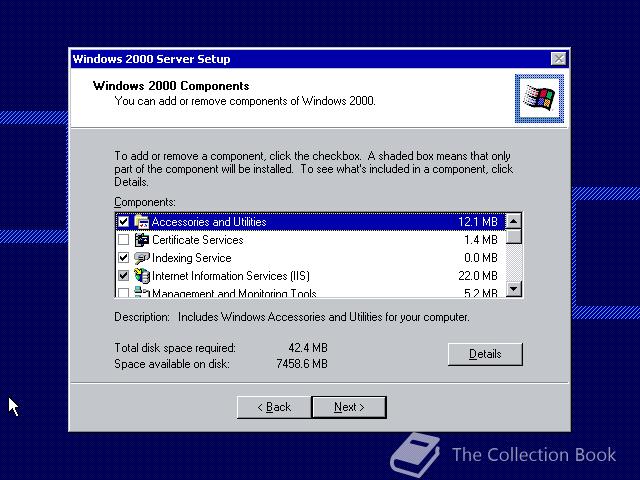
Task: Click the components list scroll up arrow
Action: click(513, 221)
